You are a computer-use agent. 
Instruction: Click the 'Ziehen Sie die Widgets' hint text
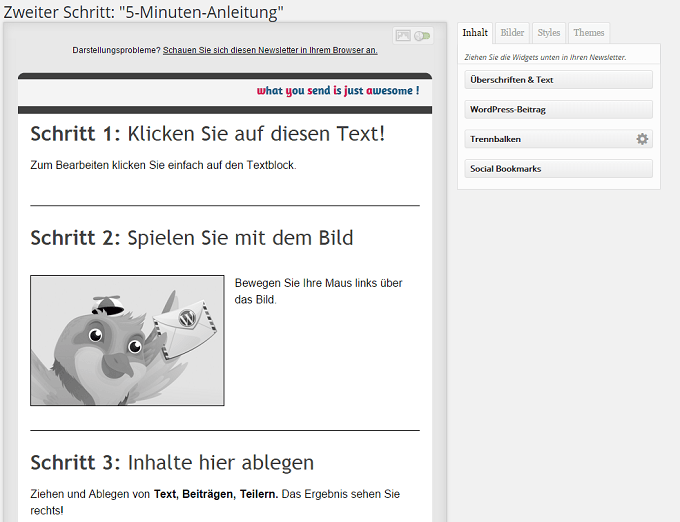tap(545, 57)
